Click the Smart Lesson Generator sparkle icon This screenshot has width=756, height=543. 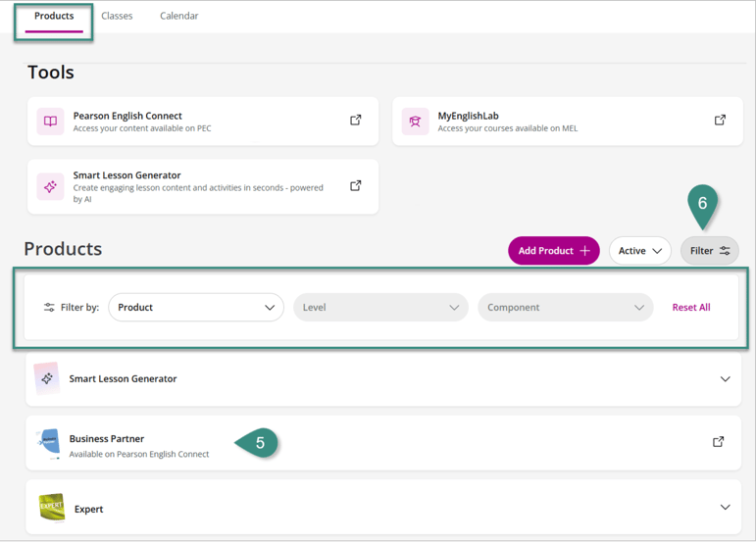[x=50, y=186]
